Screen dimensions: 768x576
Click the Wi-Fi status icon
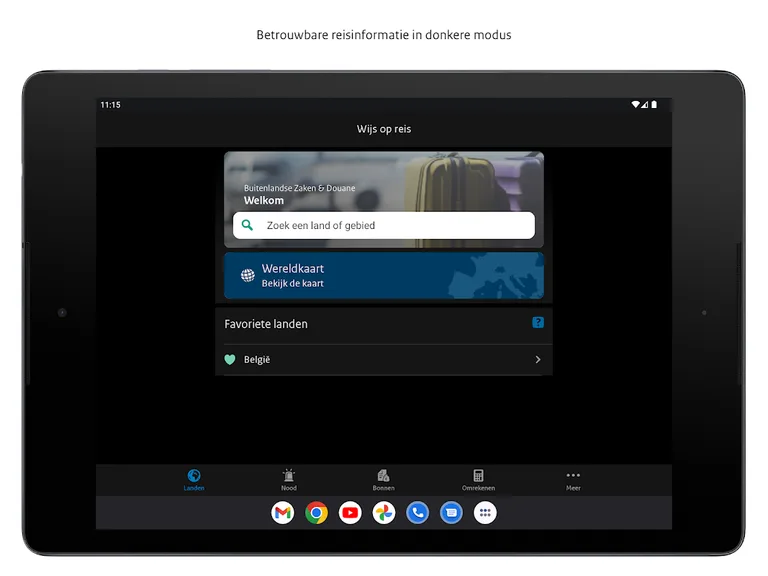tap(635, 104)
